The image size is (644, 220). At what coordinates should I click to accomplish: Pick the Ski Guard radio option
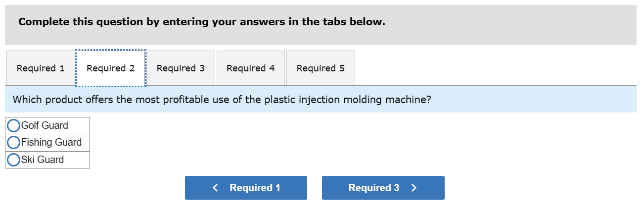(14, 160)
